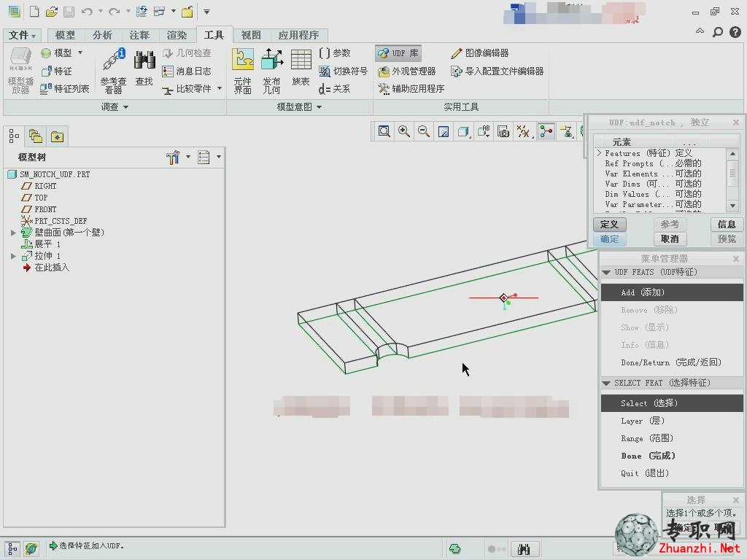Image resolution: width=747 pixels, height=560 pixels.
Task: Open the 文件 file menu
Action: (22, 35)
